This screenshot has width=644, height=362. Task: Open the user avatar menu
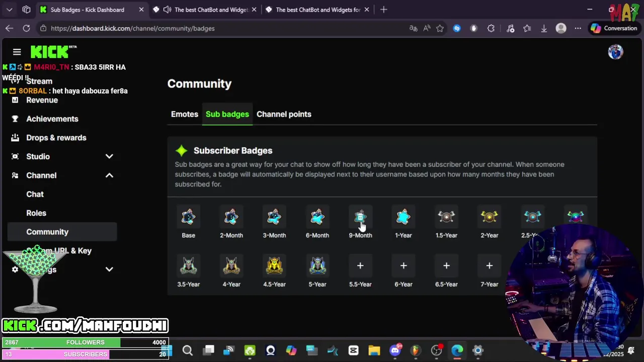[x=615, y=52]
